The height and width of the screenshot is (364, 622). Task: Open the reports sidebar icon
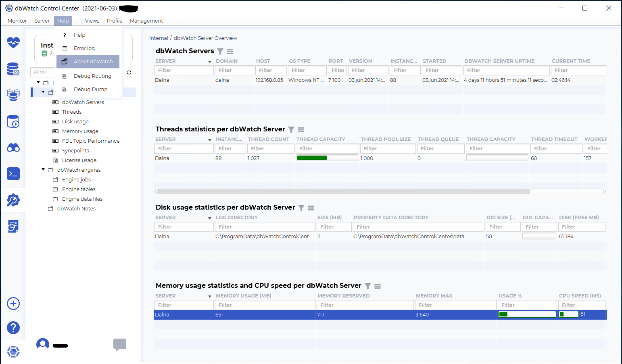coord(13,226)
